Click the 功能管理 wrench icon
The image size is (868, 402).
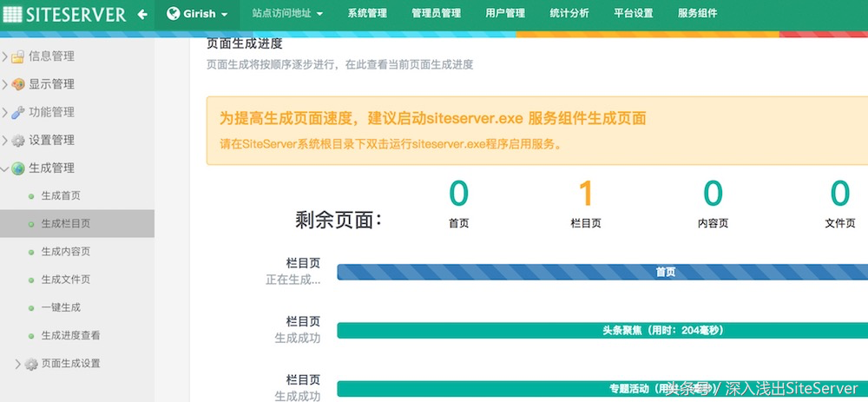click(17, 112)
